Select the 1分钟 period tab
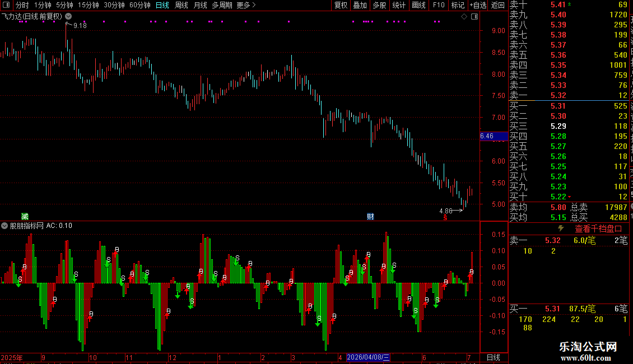633x364 pixels. point(43,5)
